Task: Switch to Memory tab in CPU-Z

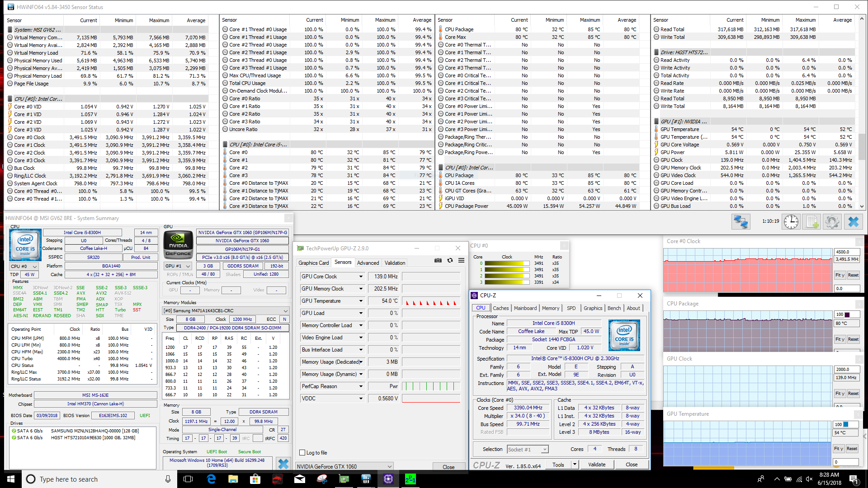Action: pos(550,308)
